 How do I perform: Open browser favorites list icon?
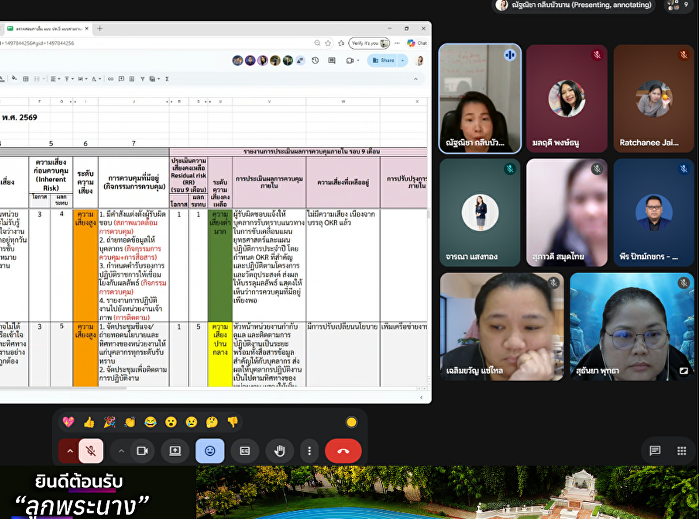(341, 43)
